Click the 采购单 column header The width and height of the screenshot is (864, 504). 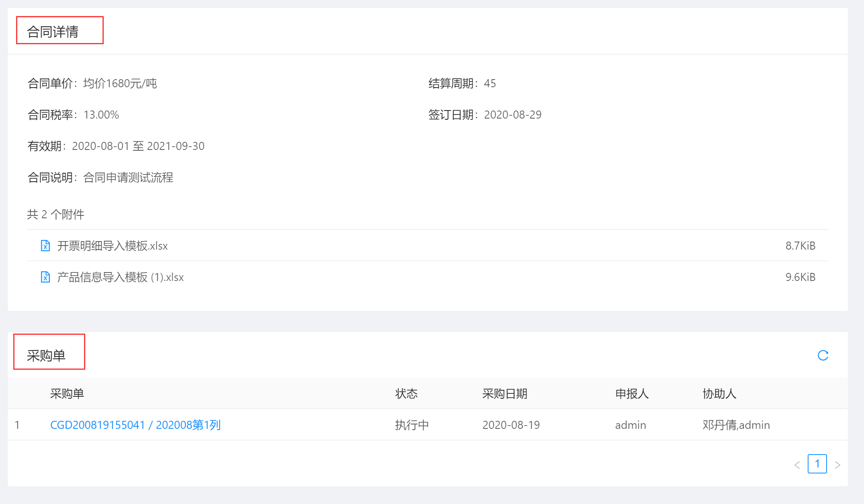[x=67, y=393]
